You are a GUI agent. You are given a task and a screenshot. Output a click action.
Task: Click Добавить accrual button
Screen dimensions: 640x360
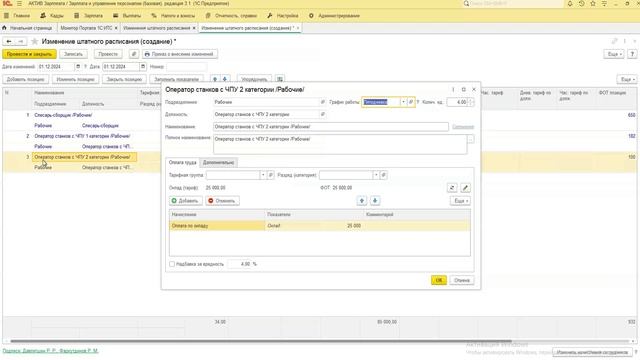[186, 200]
